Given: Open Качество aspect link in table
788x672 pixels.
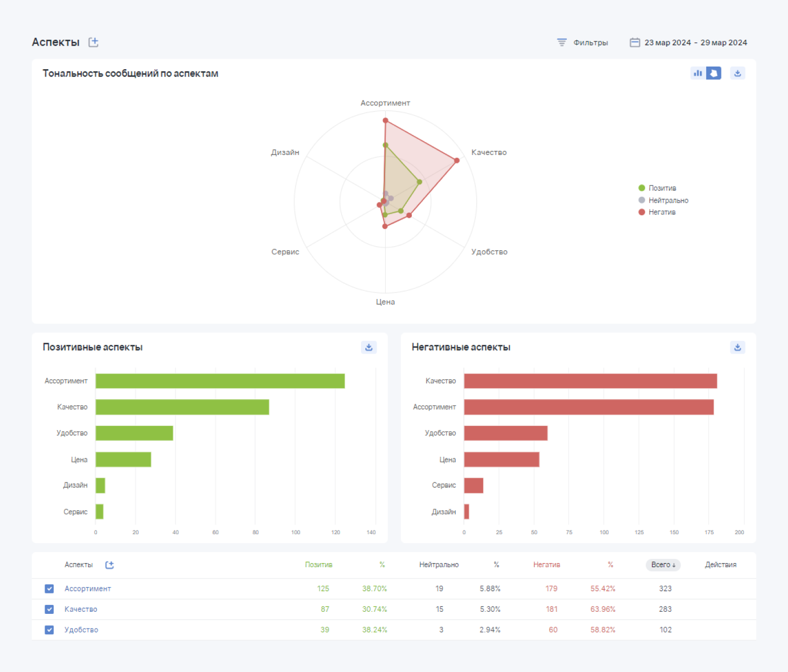Looking at the screenshot, I should pyautogui.click(x=81, y=609).
